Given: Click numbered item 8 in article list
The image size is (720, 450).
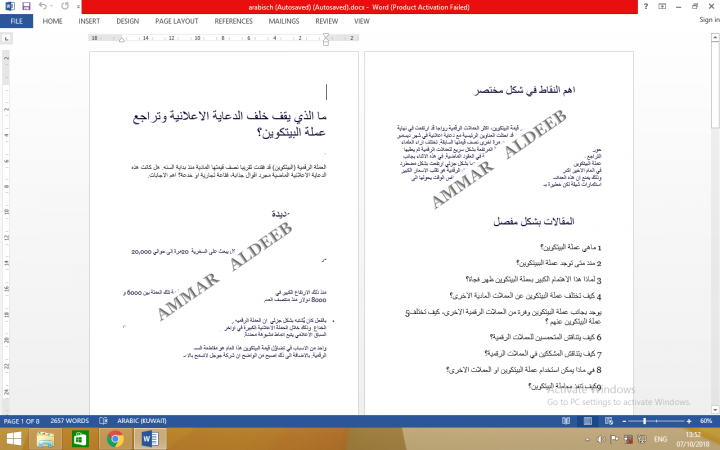Looking at the screenshot, I should pos(523,370).
